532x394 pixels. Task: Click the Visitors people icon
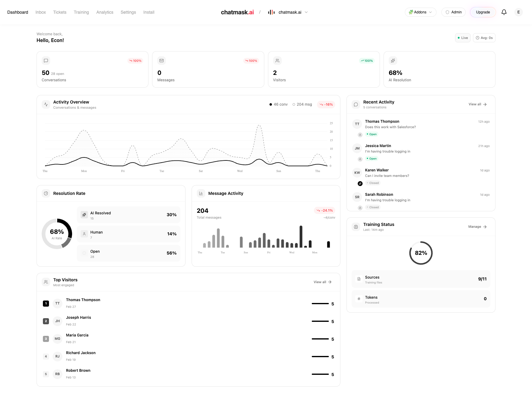[x=277, y=61]
